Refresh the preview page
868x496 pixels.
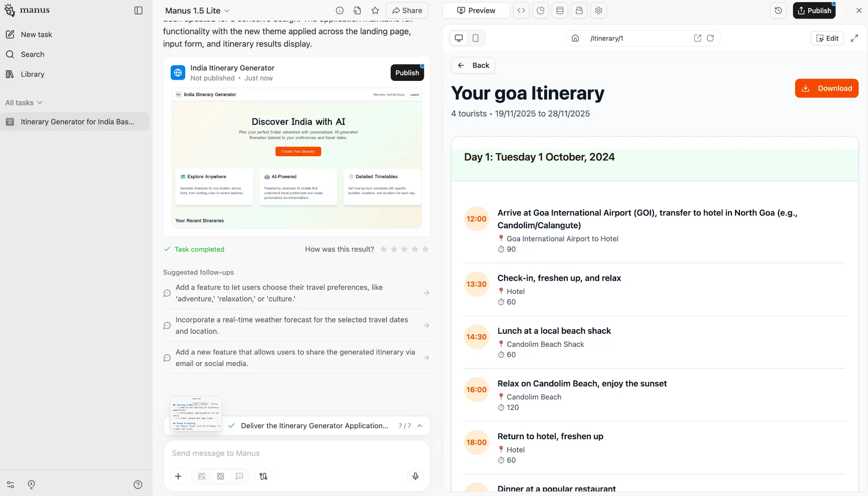click(x=710, y=38)
